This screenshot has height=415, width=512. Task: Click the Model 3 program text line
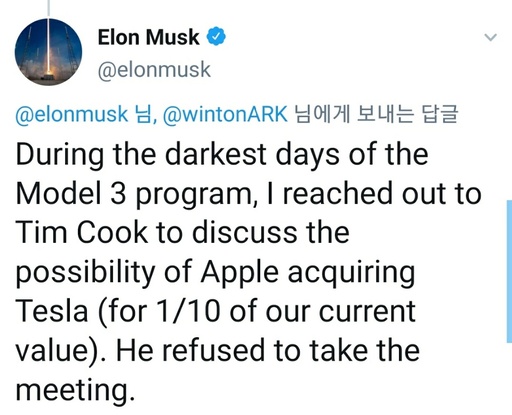[249, 193]
